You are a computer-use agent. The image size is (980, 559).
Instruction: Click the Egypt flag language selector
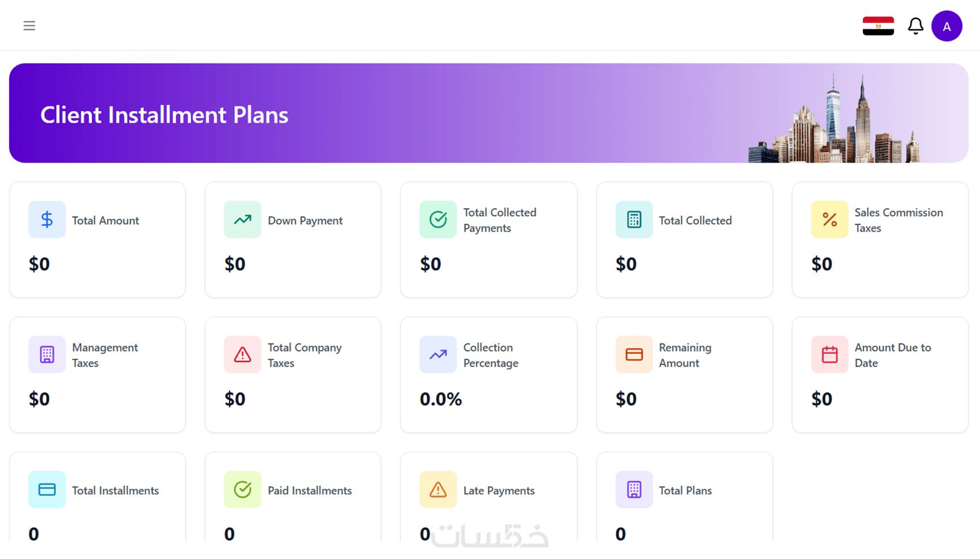pos(878,26)
